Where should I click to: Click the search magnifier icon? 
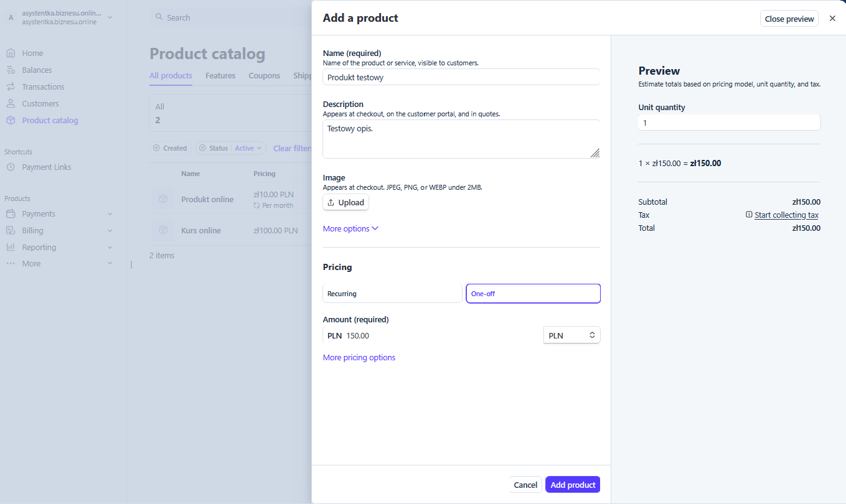tap(159, 17)
